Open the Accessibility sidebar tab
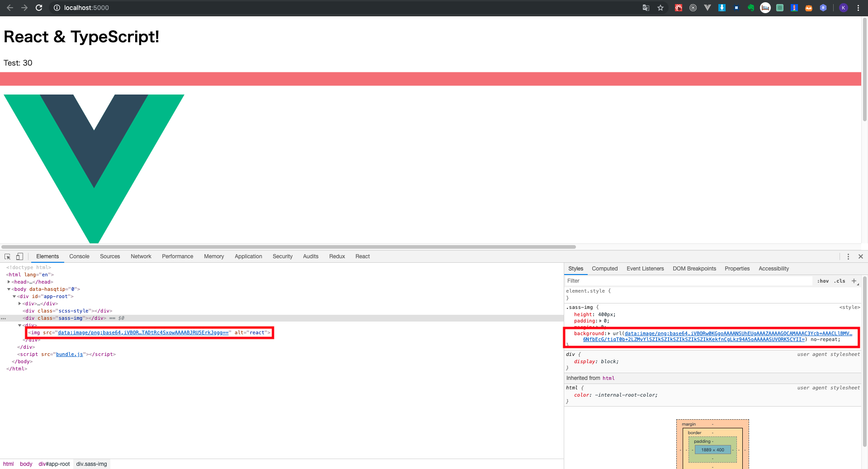The width and height of the screenshot is (868, 469). pyautogui.click(x=774, y=269)
